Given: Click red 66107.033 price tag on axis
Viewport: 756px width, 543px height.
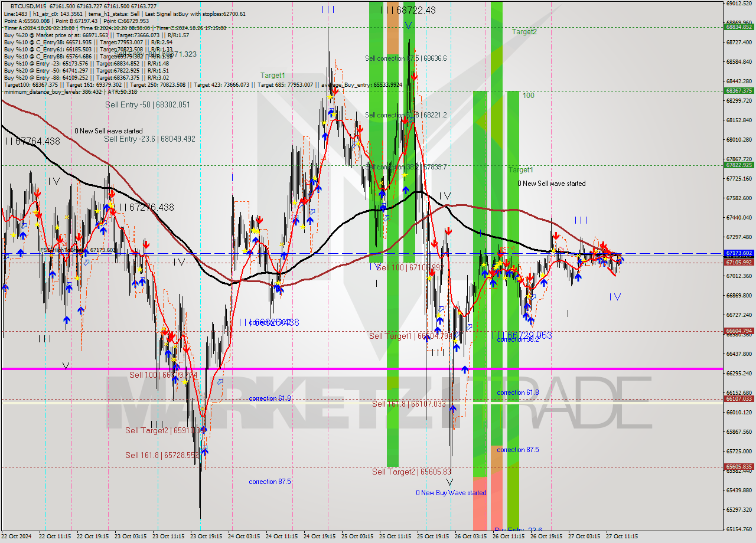Looking at the screenshot, I should click(x=739, y=398).
